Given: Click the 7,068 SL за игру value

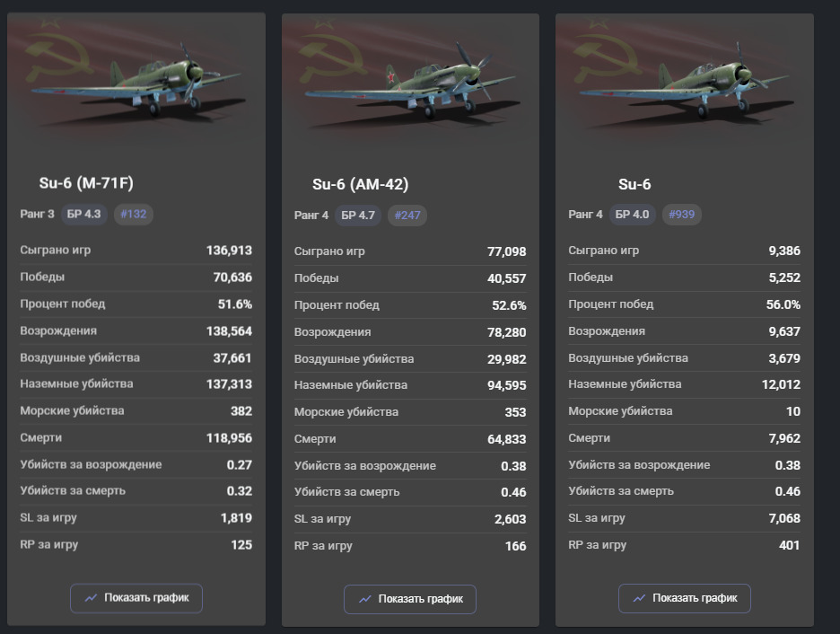Looking at the screenshot, I should tap(781, 518).
